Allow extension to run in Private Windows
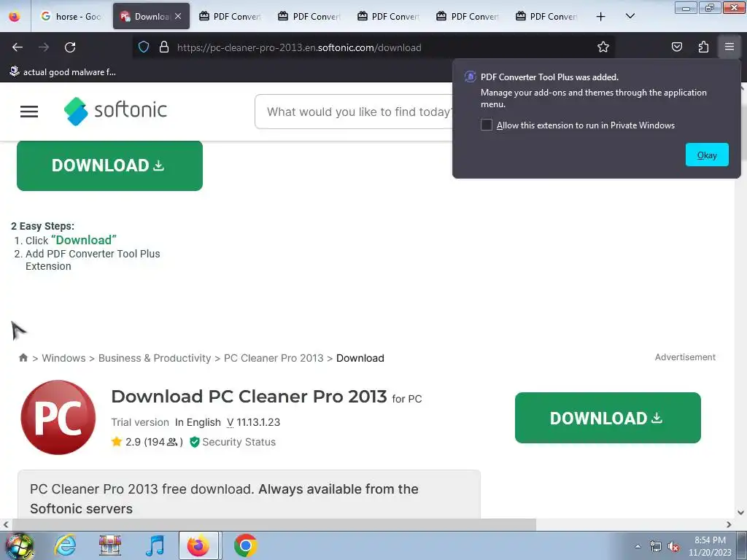Viewport: 747px width, 560px height. pos(487,125)
